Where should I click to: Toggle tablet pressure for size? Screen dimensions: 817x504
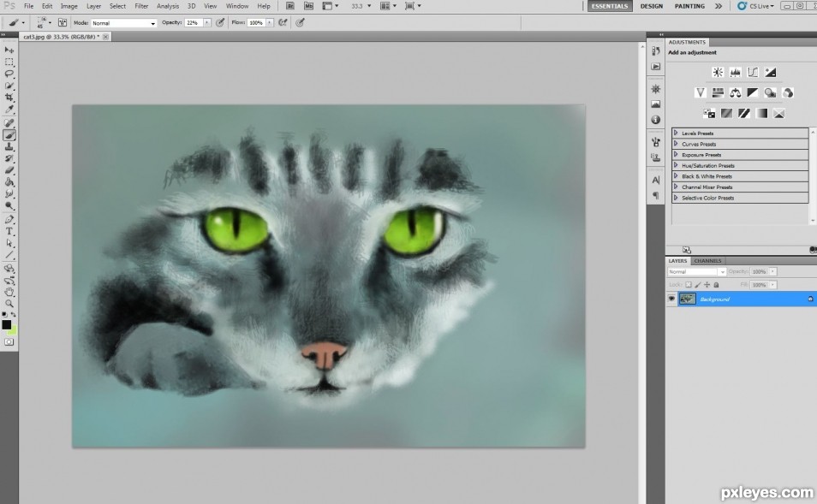coord(300,23)
